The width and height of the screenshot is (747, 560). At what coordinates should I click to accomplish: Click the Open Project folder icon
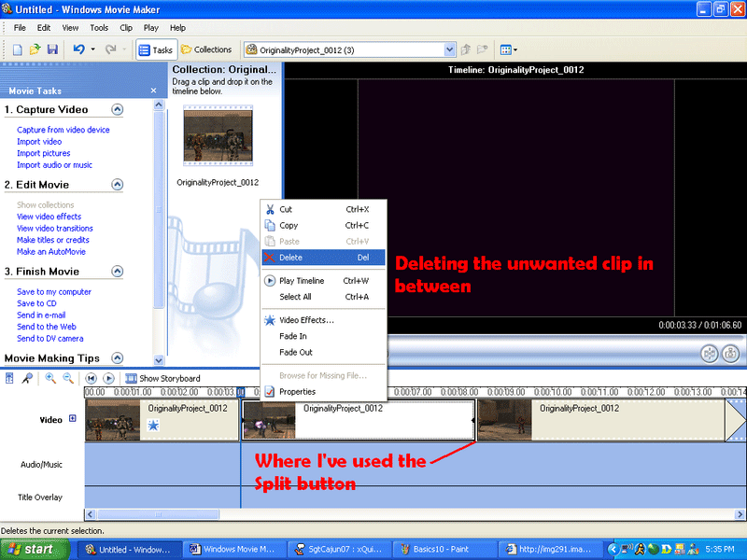[x=35, y=49]
